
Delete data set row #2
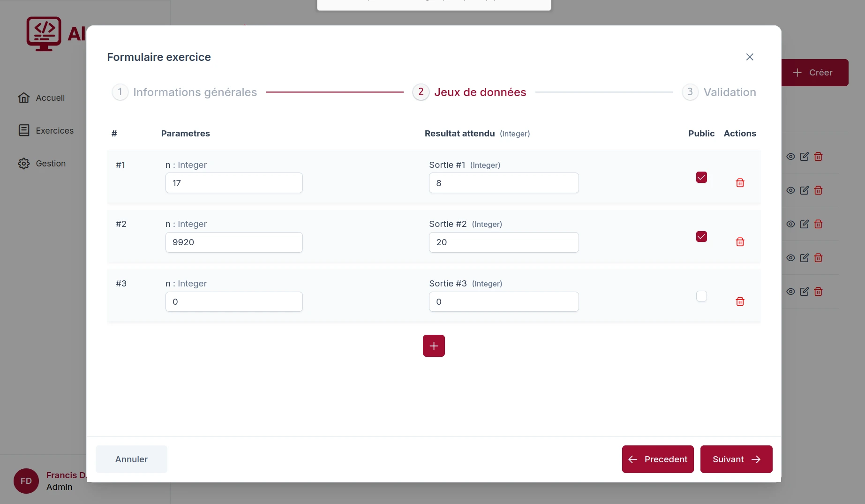point(740,242)
